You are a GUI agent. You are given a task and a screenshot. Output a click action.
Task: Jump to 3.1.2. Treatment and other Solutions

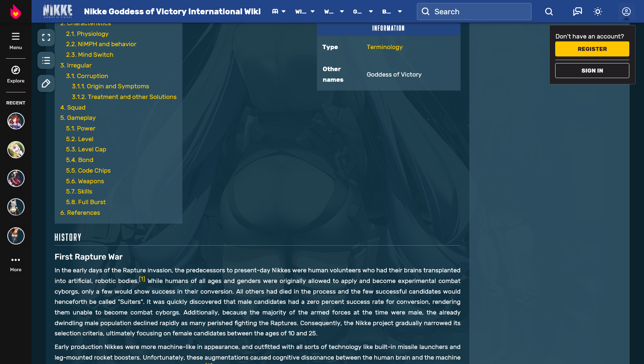pyautogui.click(x=124, y=97)
